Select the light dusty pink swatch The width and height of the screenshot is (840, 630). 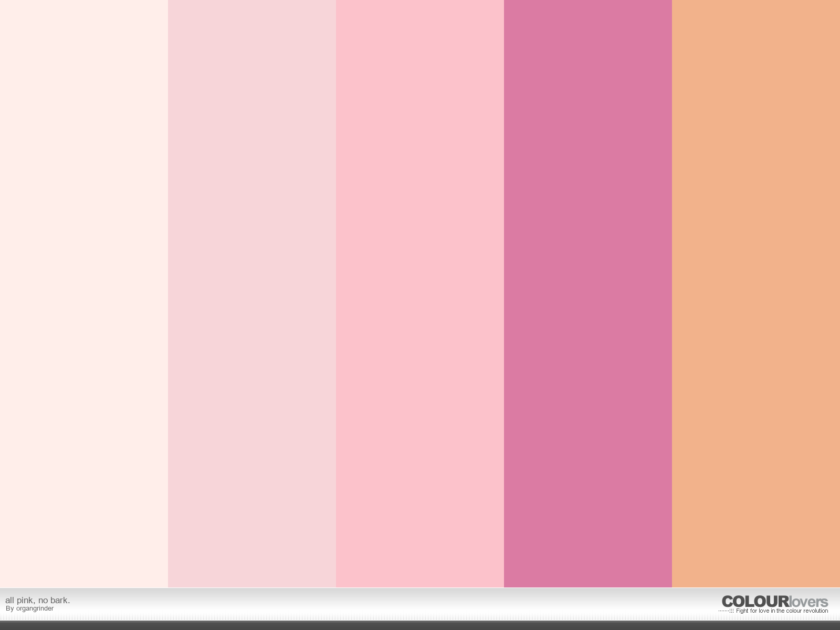pos(252,294)
